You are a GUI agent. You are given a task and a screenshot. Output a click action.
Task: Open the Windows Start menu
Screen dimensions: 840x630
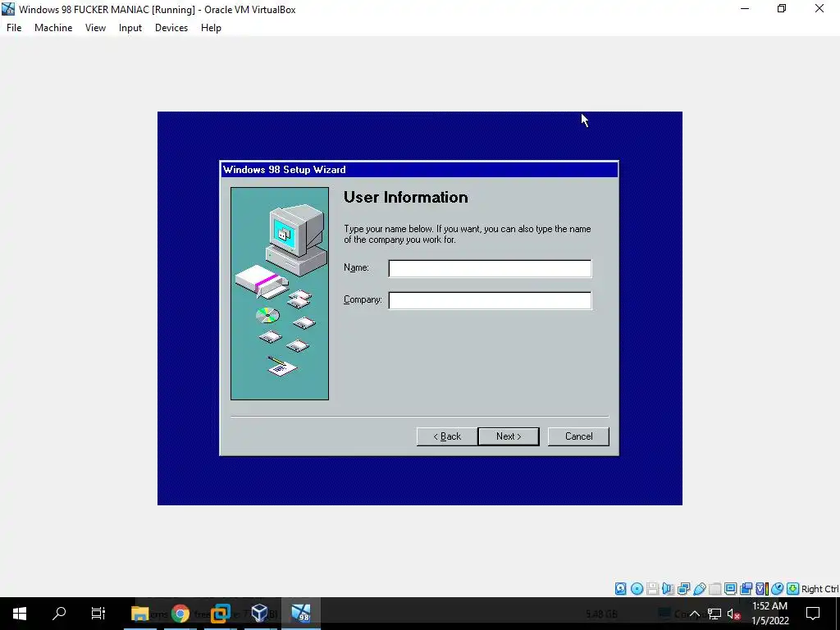(x=20, y=614)
